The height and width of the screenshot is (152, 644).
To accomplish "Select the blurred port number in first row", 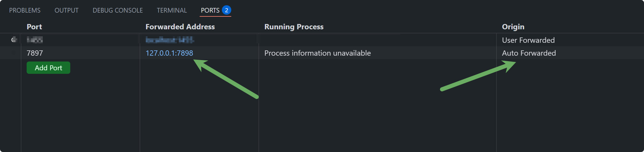I will (35, 40).
